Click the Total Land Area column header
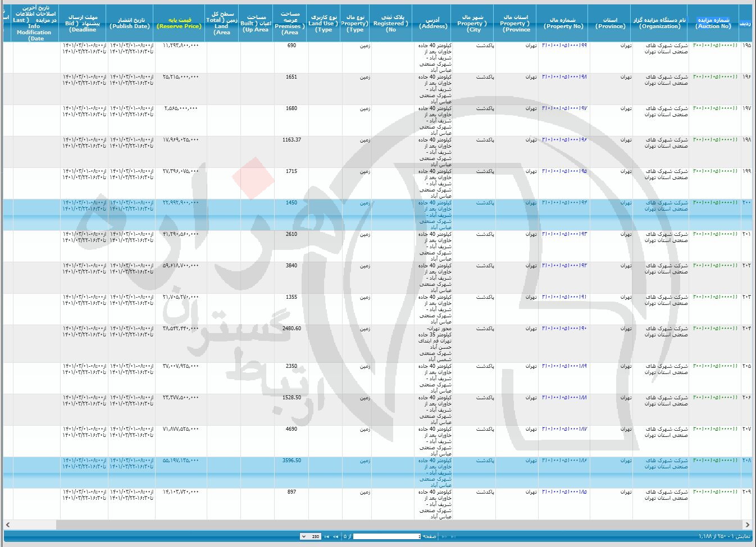 [x=222, y=23]
